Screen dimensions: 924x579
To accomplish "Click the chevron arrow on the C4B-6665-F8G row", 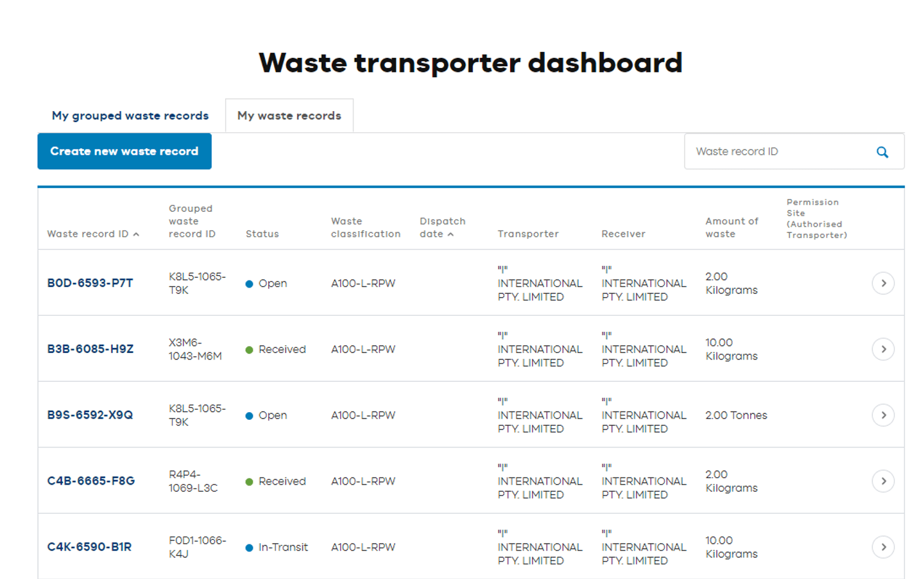I will tap(884, 481).
